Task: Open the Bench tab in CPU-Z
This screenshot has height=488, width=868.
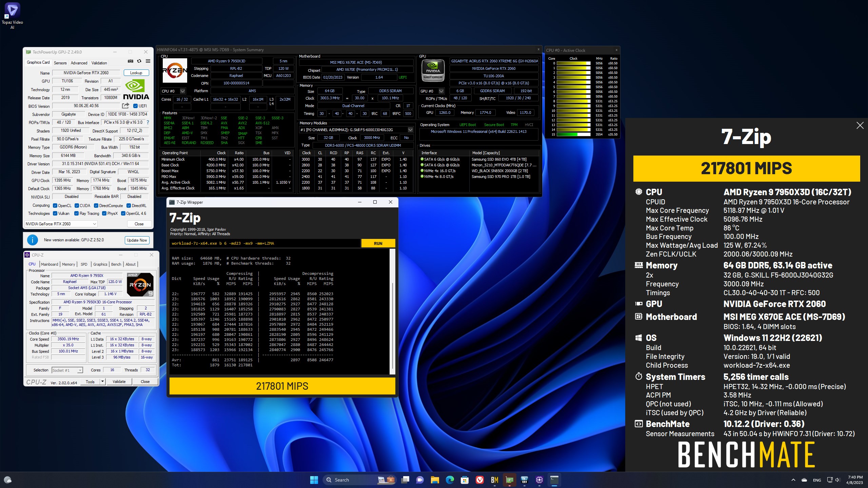Action: [x=116, y=264]
